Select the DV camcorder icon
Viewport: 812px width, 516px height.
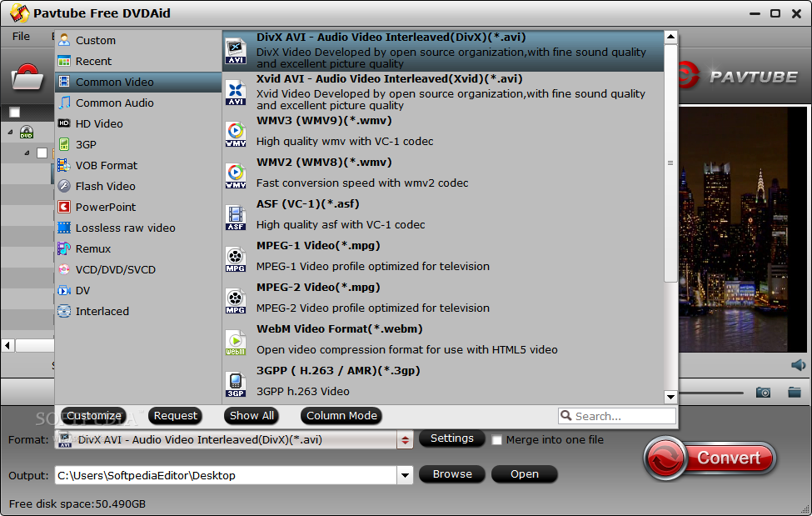click(64, 290)
